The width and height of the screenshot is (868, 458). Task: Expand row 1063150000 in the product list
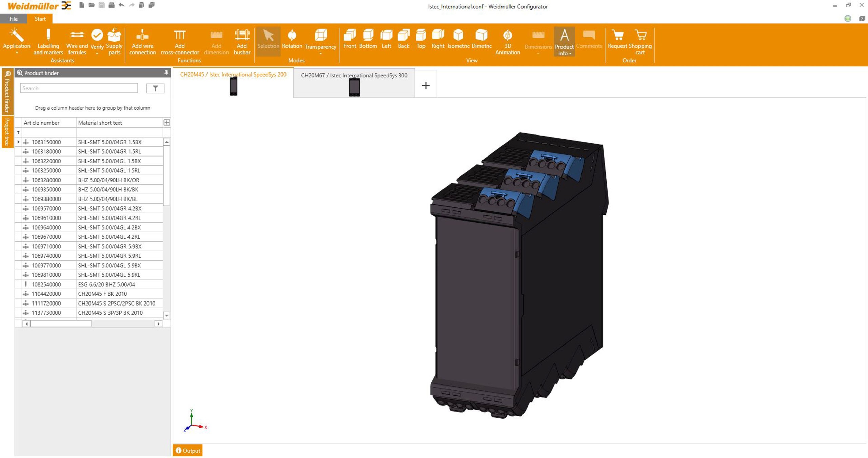[18, 142]
